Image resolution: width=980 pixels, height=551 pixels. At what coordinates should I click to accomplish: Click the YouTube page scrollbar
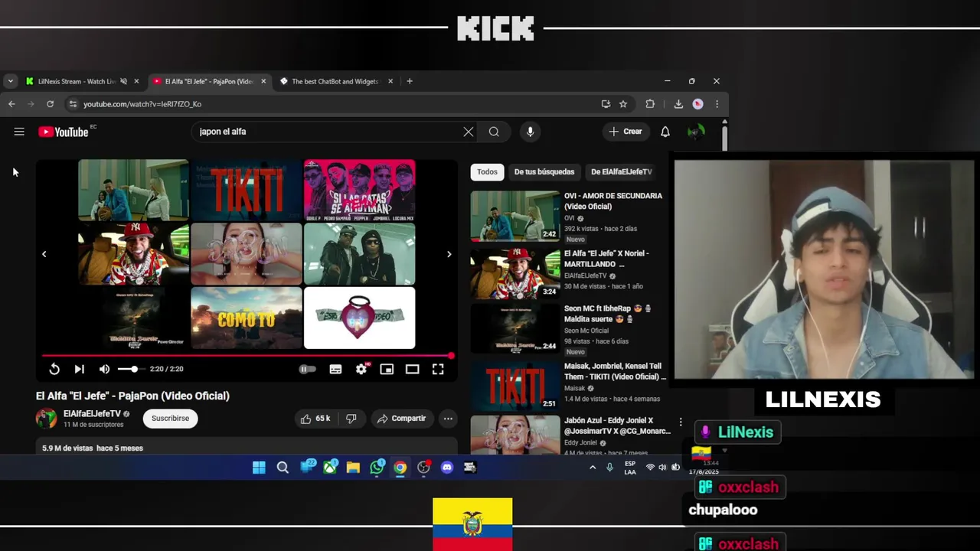724,140
